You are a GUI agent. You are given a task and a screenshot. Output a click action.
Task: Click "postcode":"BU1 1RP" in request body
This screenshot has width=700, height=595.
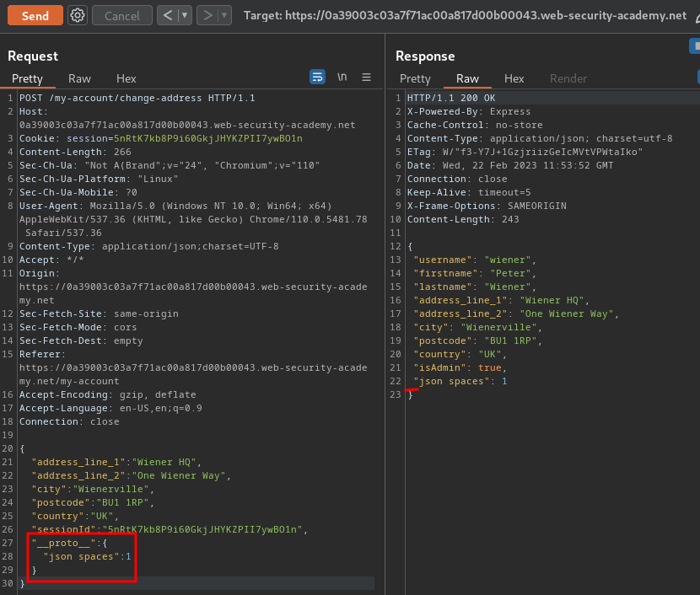93,502
